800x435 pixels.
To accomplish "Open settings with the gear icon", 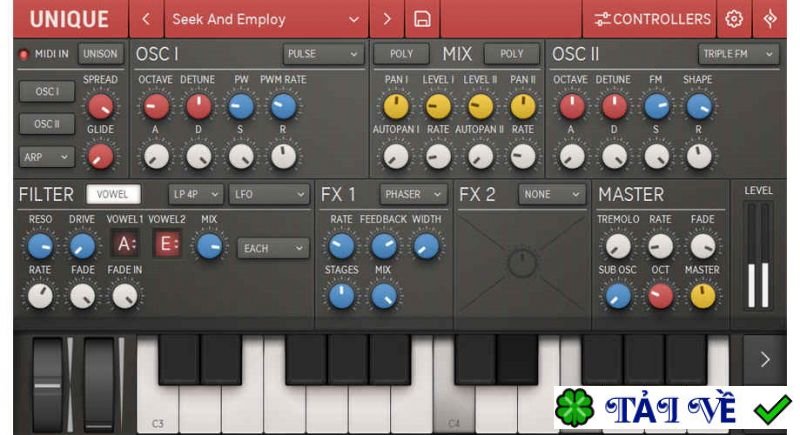I will pos(734,19).
